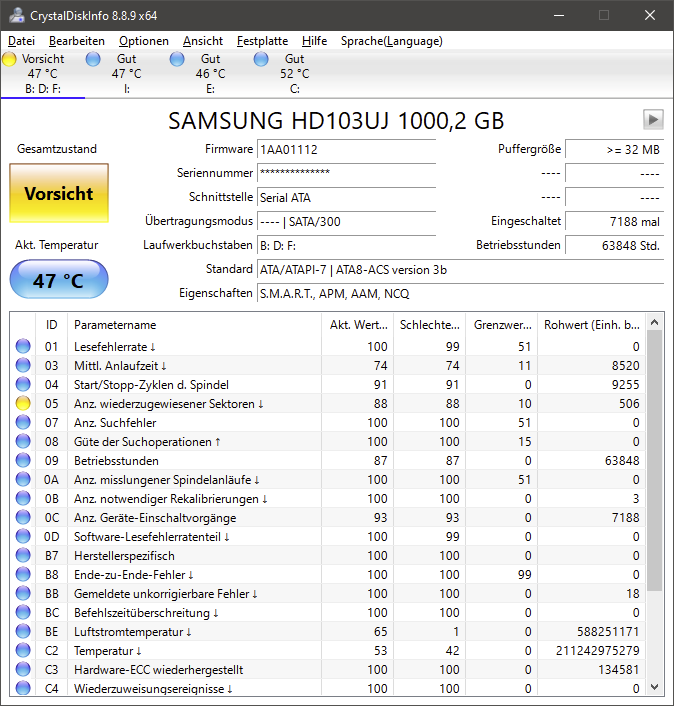The image size is (674, 706).
Task: Click the status orb for misslungener Spindelanläufe
Action: (23, 480)
